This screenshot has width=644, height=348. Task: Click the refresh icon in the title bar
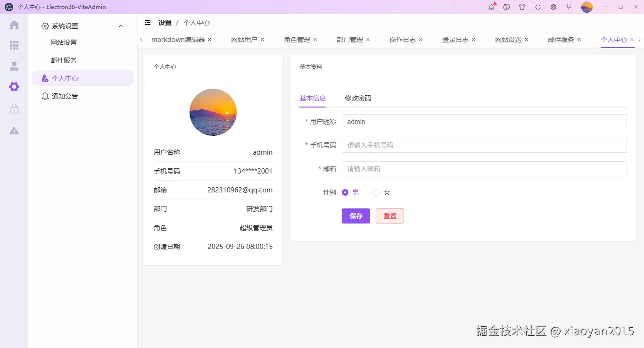[537, 7]
